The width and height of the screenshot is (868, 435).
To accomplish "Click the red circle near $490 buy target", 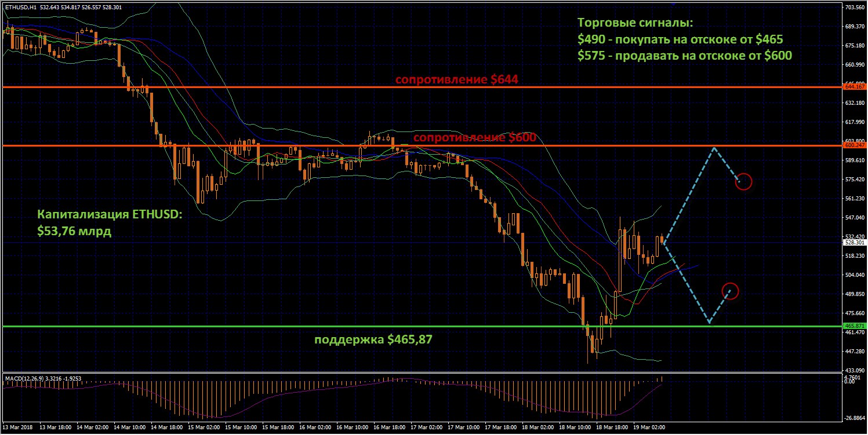I will coord(731,291).
